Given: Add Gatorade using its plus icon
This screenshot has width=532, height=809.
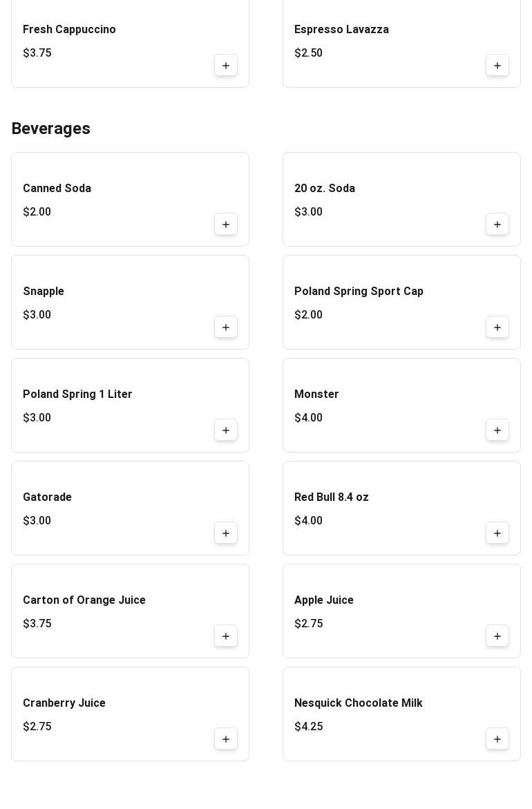Looking at the screenshot, I should (x=226, y=533).
